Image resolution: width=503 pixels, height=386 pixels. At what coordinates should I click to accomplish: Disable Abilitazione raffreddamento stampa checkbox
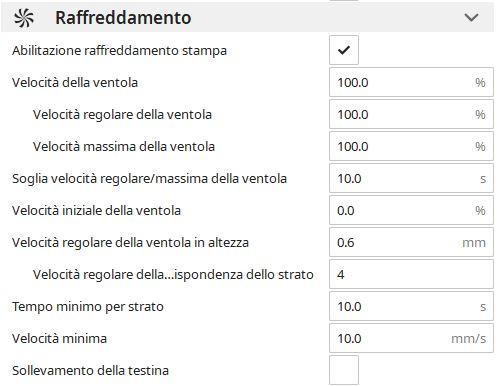pos(344,50)
